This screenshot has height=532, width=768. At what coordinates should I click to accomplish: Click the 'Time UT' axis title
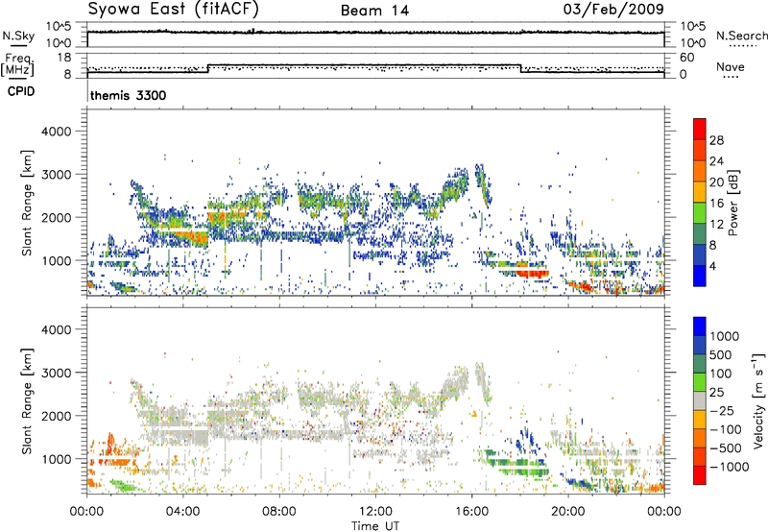[x=375, y=526]
